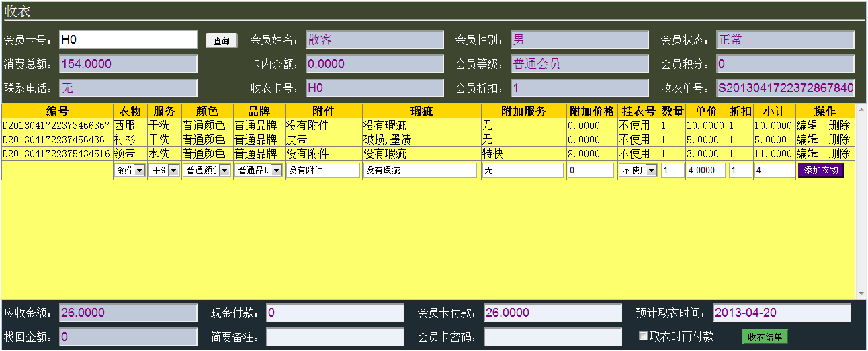Click the 瑕疵 input in the new row
Screen dimensions: 868x351
click(420, 171)
